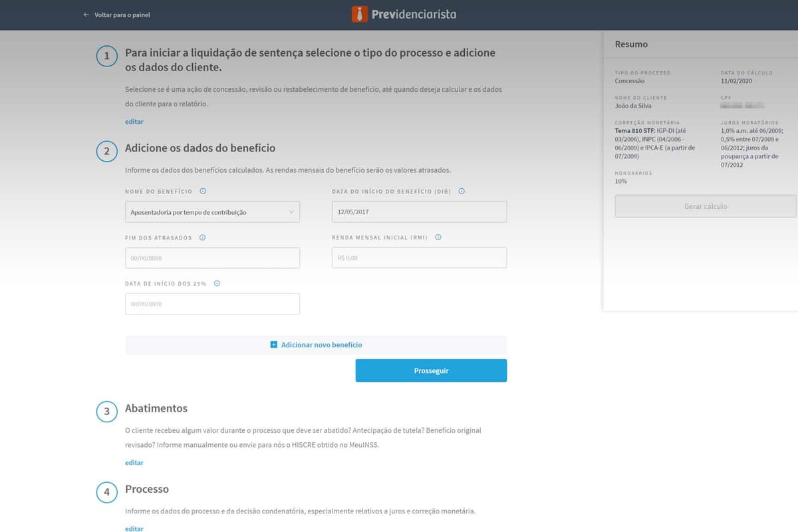Select Voltar para o painel in the top bar
Image resolution: width=798 pixels, height=532 pixels.
coord(123,14)
